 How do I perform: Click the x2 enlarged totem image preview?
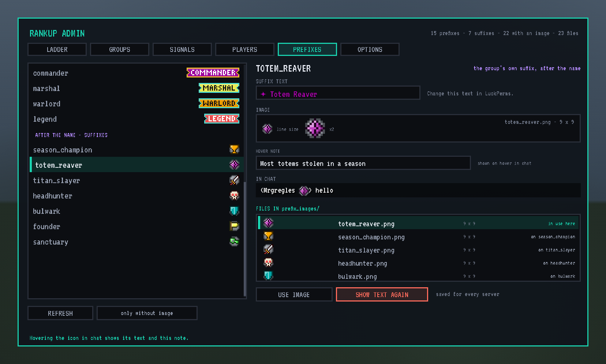(x=315, y=128)
